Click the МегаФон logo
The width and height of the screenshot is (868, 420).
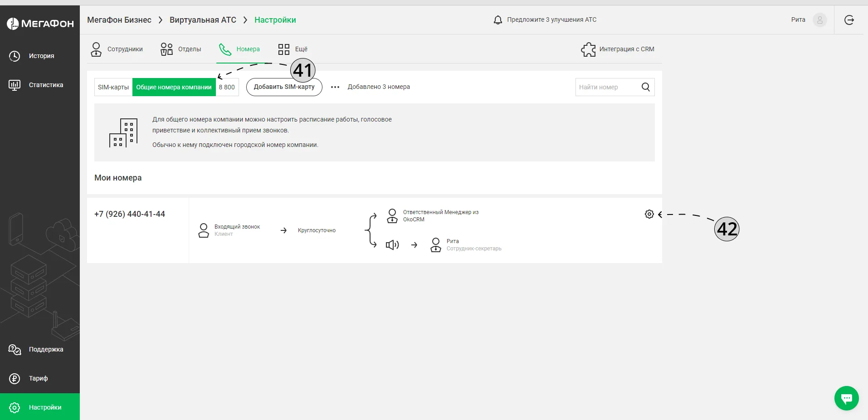tap(40, 24)
